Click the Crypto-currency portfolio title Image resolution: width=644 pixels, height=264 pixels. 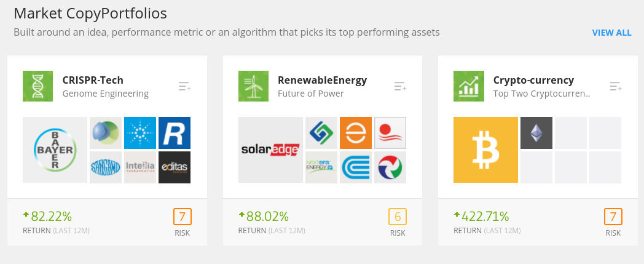533,80
